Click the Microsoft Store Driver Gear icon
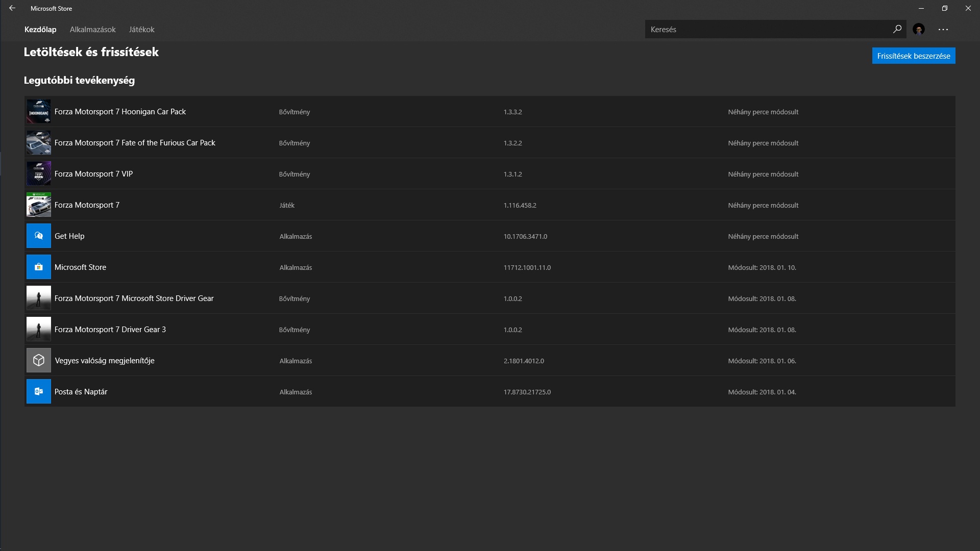The height and width of the screenshot is (551, 980). tap(39, 298)
